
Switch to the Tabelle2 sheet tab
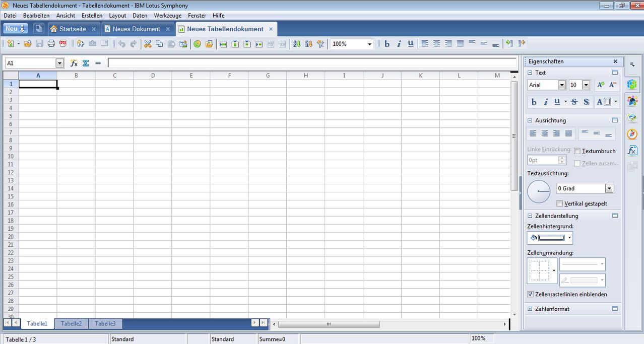(71, 323)
